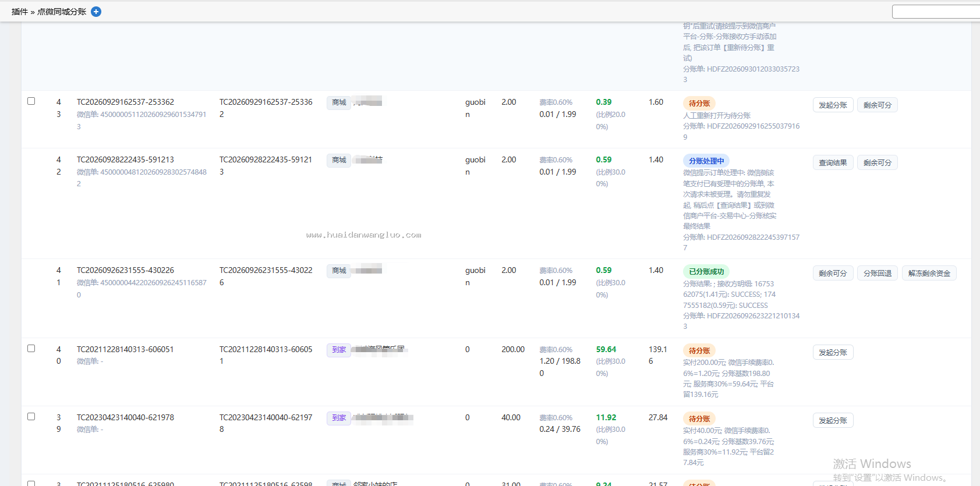Viewport: 980px width, 486px height.
Task: Select the checkbox for order TC20211228140313-606051
Action: tap(31, 349)
